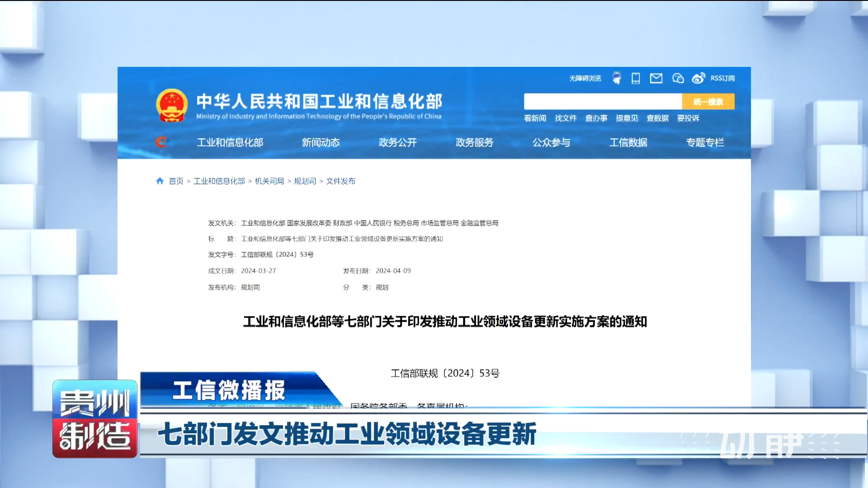Open 提意见 quick link
868x488 pixels.
point(627,118)
